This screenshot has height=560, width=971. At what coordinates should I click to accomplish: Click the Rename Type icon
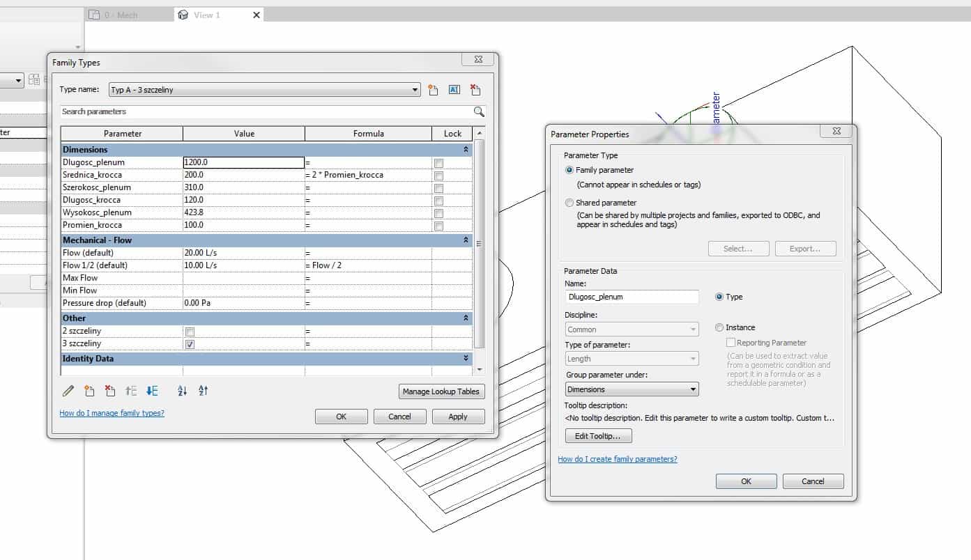(x=454, y=90)
